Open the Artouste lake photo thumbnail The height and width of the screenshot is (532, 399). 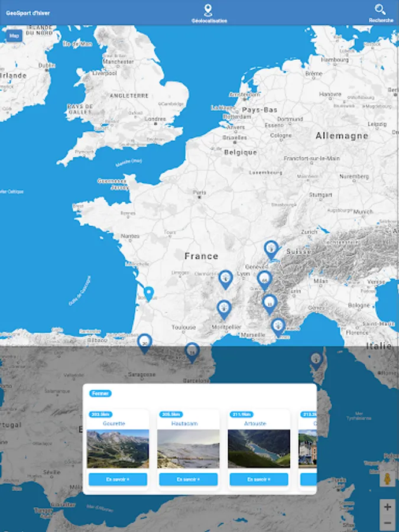[259, 449]
